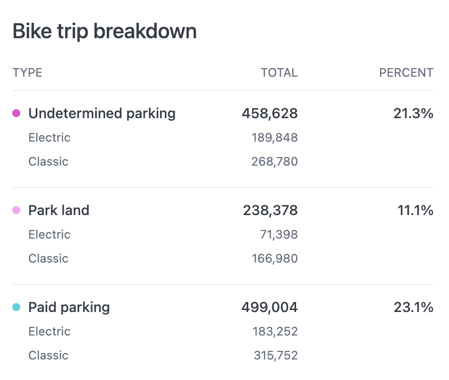Click the teal dot beside Paid parking
This screenshot has height=380, width=449.
click(16, 307)
